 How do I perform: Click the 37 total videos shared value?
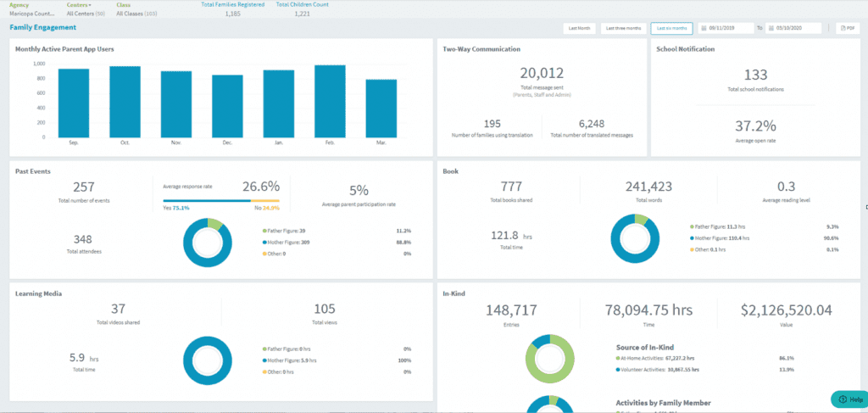[x=118, y=309]
